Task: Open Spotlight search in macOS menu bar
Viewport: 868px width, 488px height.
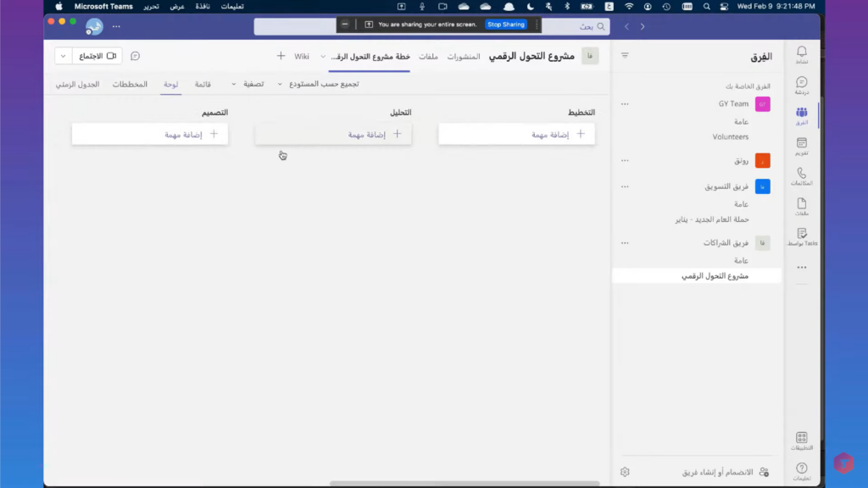Action: tap(706, 7)
